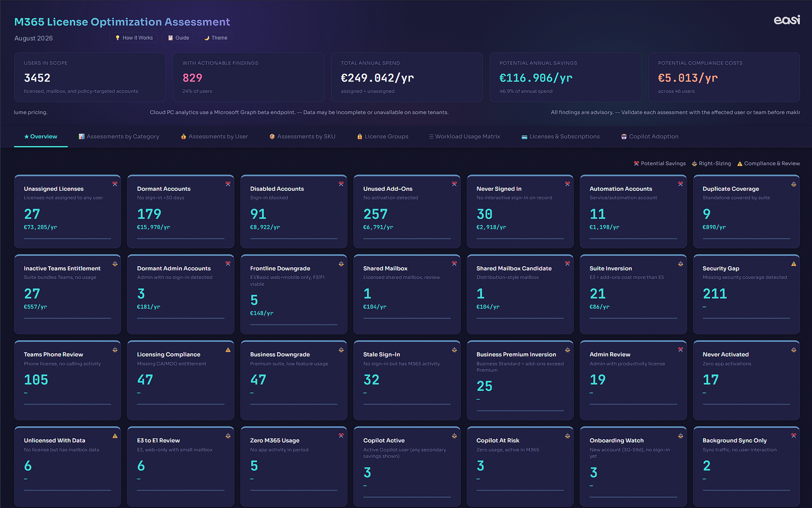Click the Total Annual Spend summary card
Image resolution: width=812 pixels, height=508 pixels.
point(407,77)
